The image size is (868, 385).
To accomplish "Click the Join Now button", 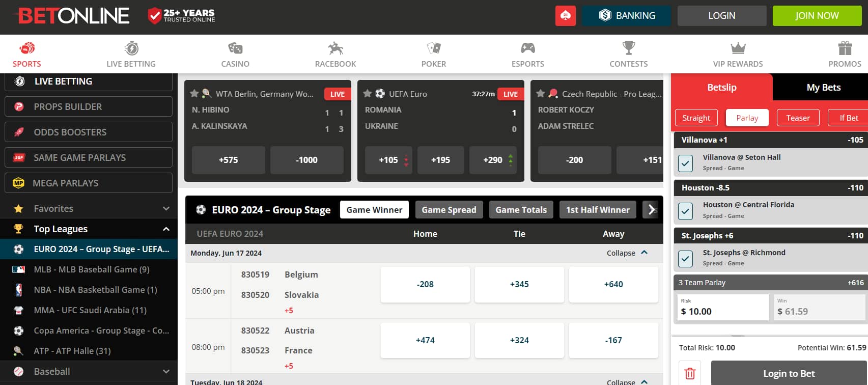I will pyautogui.click(x=817, y=16).
